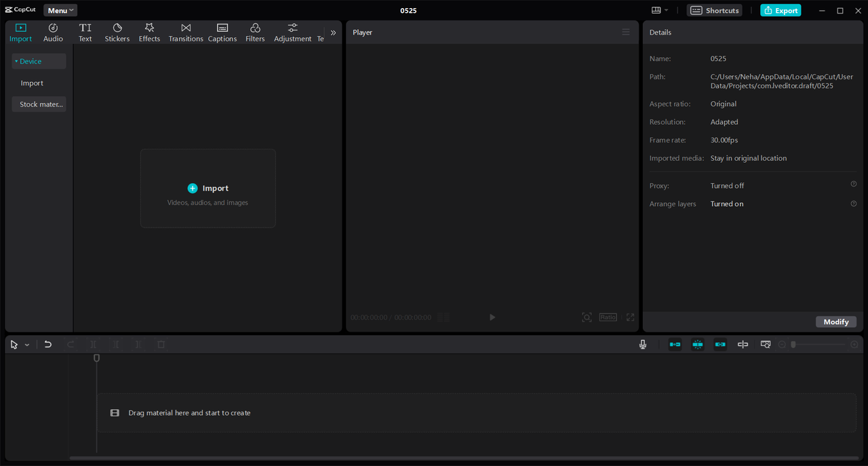The image size is (868, 466).
Task: Click the 'Adapted' resolution value
Action: (724, 122)
